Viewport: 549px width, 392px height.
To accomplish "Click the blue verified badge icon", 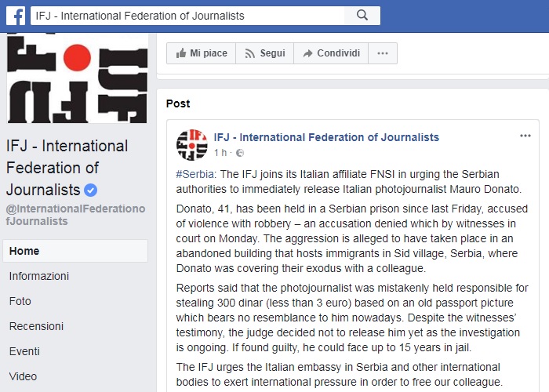I will (x=91, y=190).
